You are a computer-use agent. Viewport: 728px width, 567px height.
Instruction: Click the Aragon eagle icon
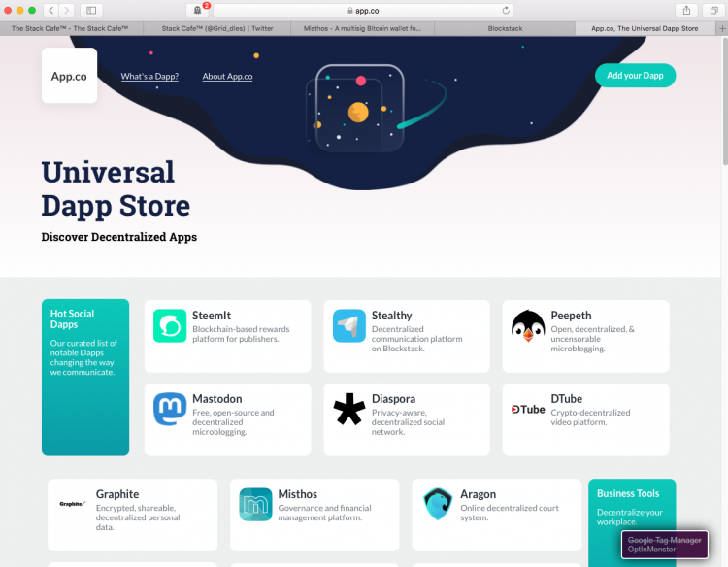click(438, 504)
